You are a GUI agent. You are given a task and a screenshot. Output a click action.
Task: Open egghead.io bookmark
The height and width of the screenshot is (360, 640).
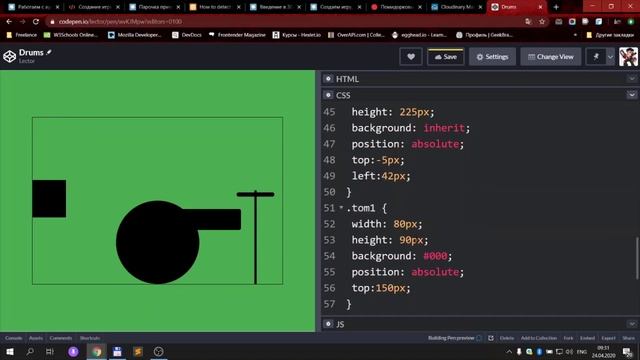(x=419, y=35)
